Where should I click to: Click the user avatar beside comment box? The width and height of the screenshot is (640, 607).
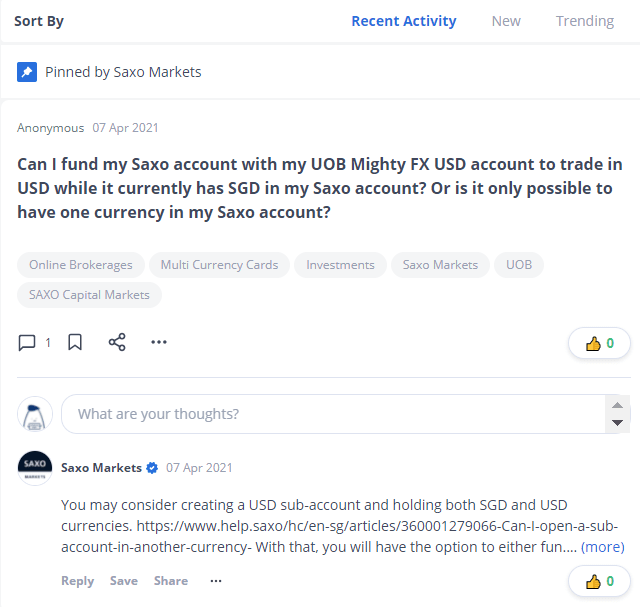pos(35,414)
